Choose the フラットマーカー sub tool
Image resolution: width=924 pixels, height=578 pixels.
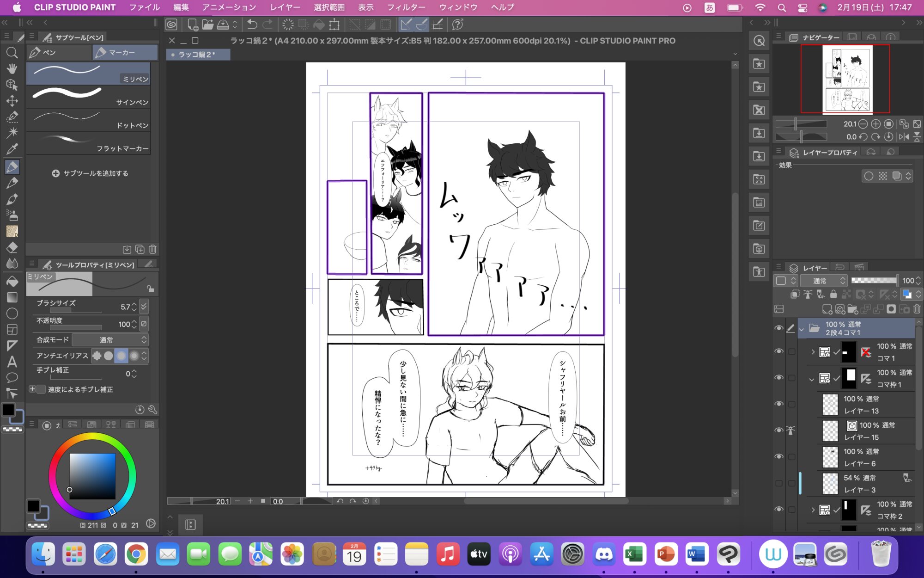(x=88, y=143)
